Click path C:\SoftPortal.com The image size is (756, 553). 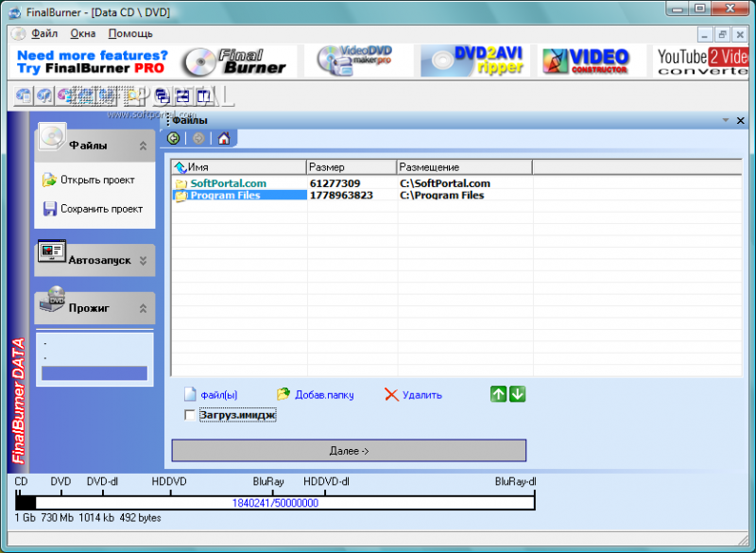point(445,183)
